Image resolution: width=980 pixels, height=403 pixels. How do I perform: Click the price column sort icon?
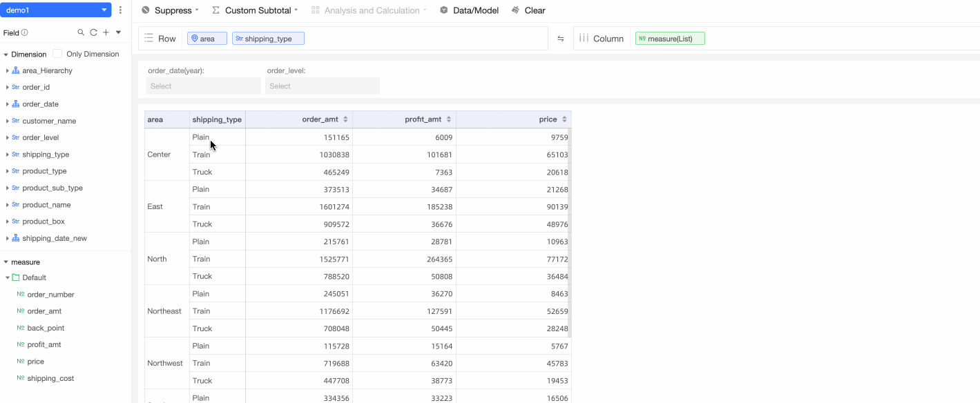point(564,119)
